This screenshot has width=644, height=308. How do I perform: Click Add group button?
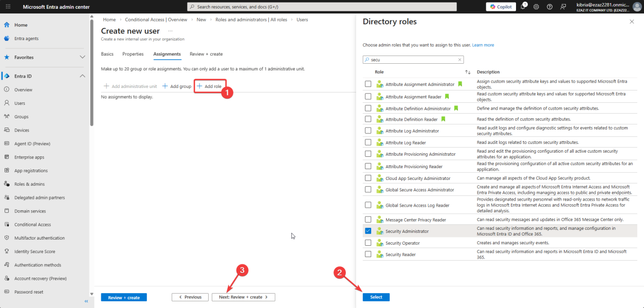[177, 86]
